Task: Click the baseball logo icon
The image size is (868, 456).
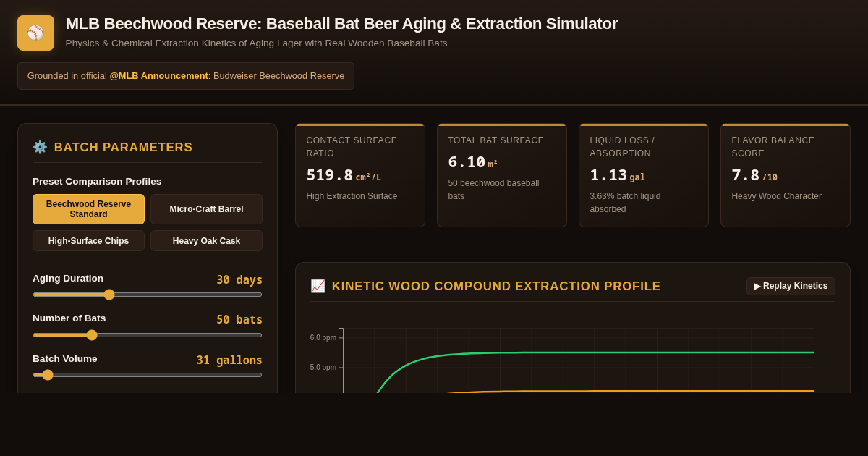Action: (x=35, y=33)
